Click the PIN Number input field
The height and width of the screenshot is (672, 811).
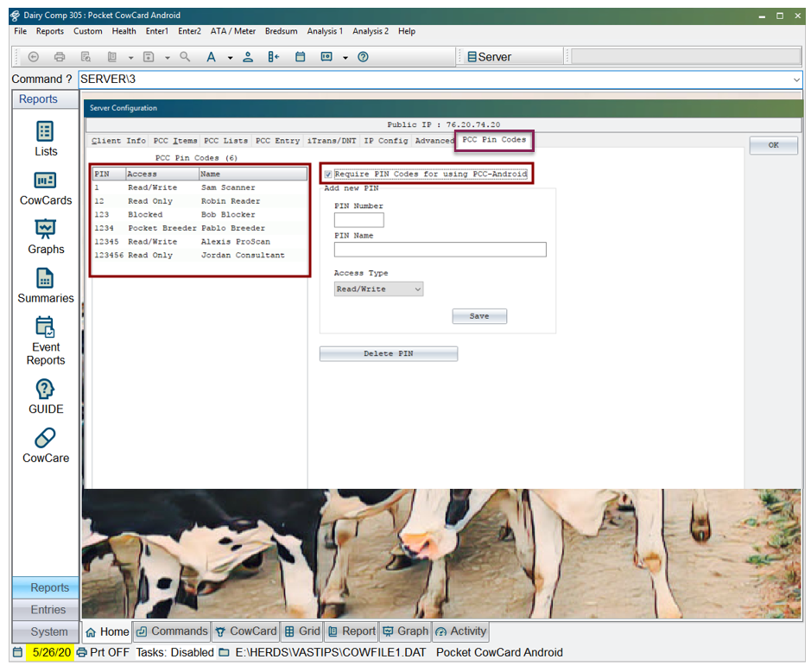click(359, 220)
